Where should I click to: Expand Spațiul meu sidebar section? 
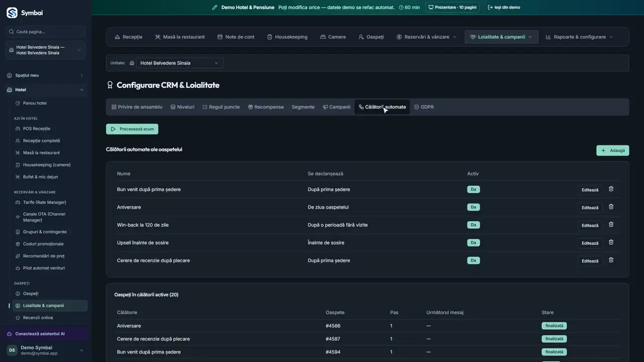[x=45, y=75]
